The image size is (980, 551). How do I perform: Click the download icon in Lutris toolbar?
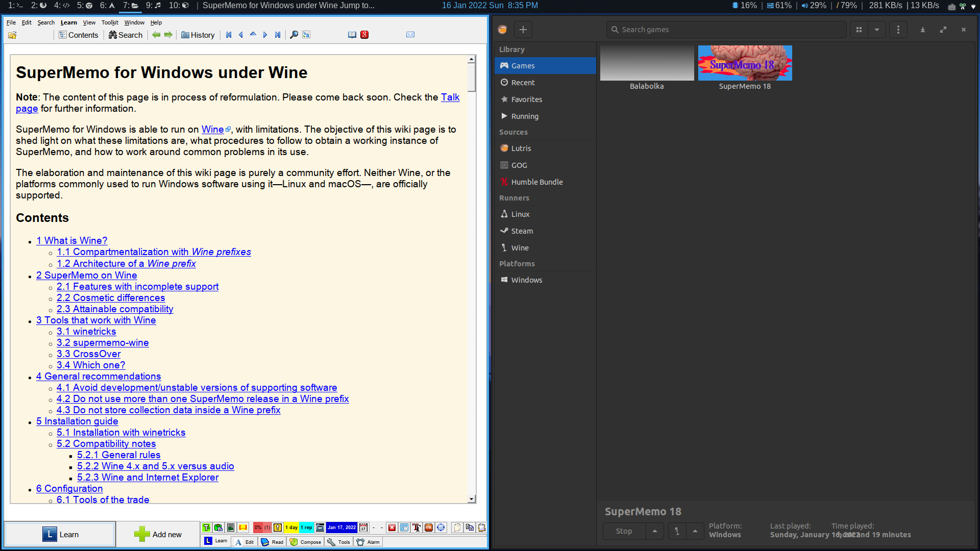point(922,30)
